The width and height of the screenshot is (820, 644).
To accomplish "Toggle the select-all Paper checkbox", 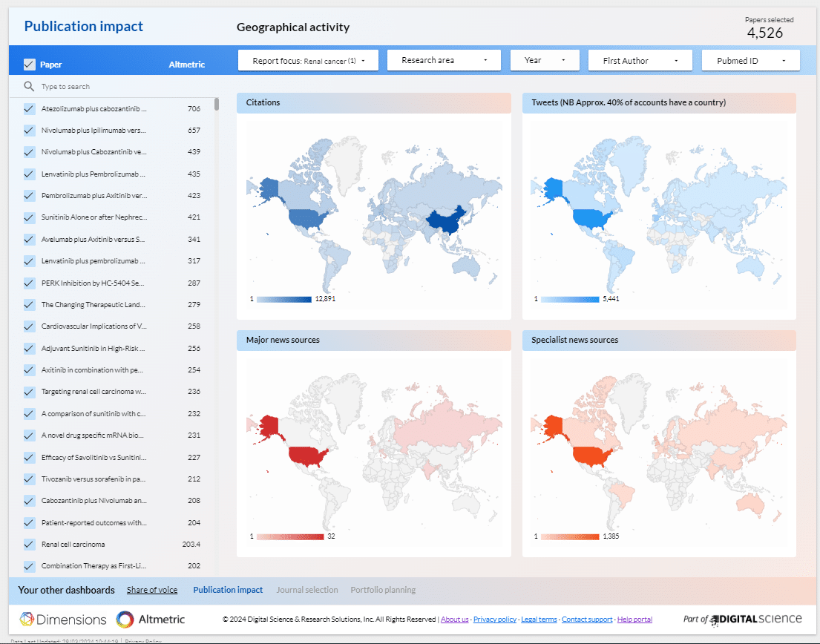I will 30,65.
